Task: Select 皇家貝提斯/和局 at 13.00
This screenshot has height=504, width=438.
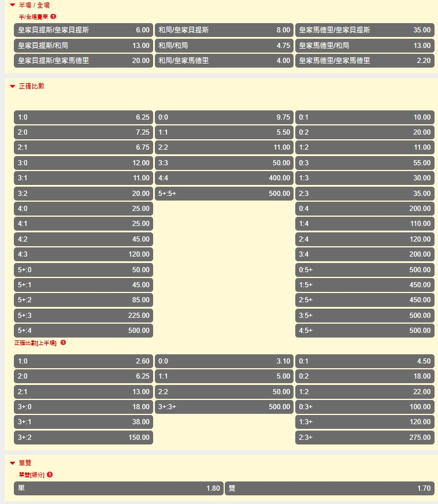Action: coord(83,45)
